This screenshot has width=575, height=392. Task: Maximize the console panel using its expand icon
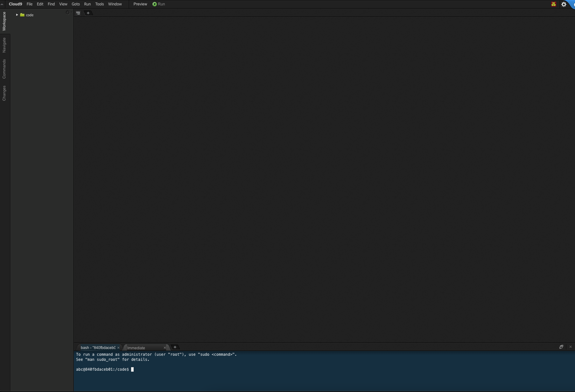click(561, 346)
